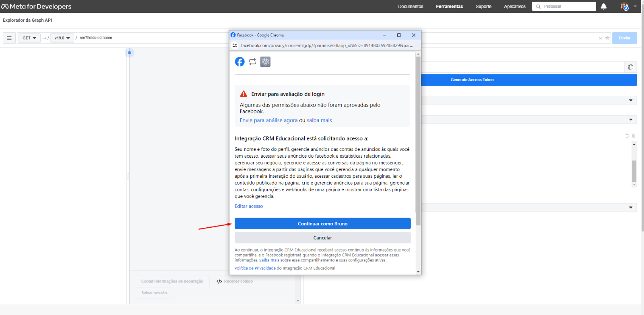Open the Saiba mais link in footer text

click(269, 260)
